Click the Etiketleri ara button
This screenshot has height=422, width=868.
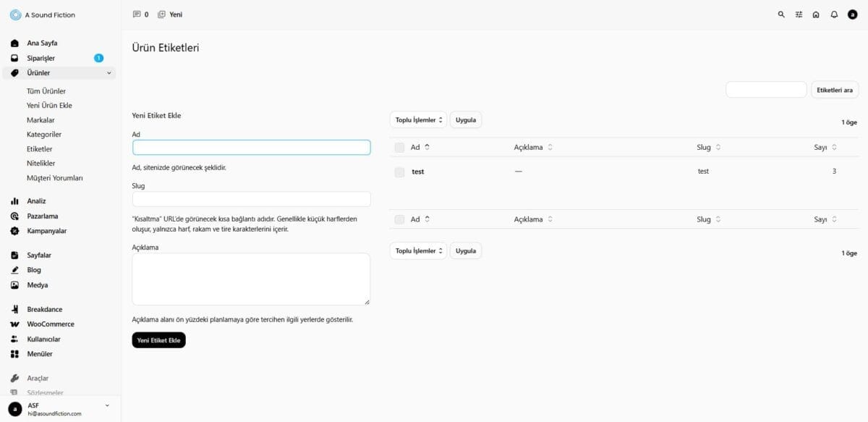click(x=834, y=90)
